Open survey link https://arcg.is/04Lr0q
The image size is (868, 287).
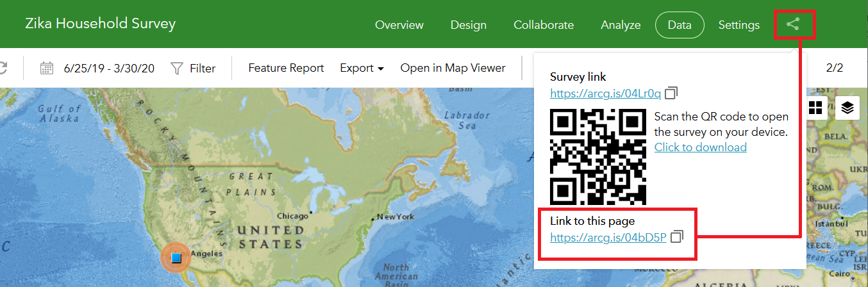click(x=605, y=94)
